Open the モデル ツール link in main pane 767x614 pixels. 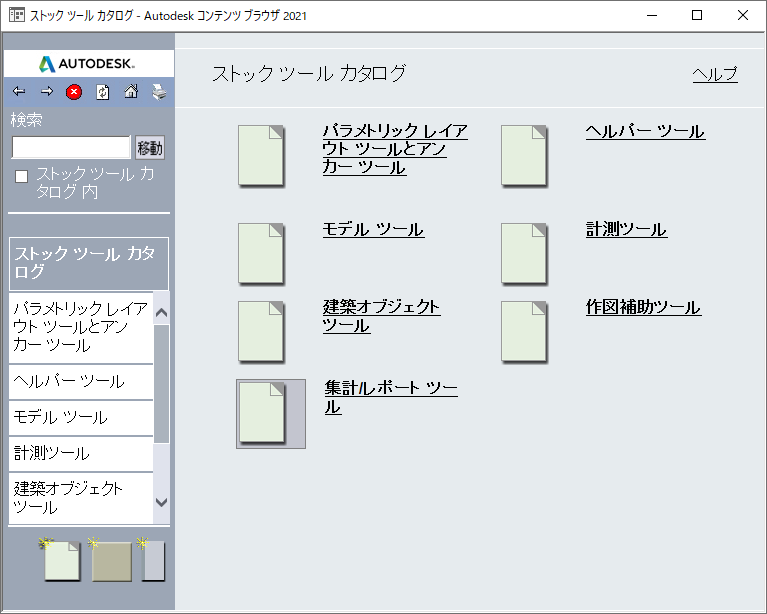pyautogui.click(x=373, y=229)
